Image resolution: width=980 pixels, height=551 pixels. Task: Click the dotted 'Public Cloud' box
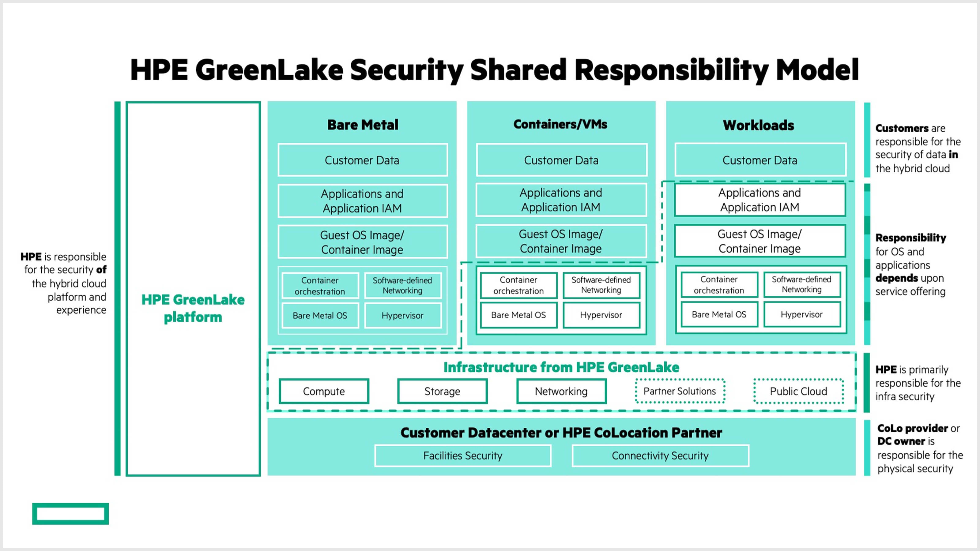click(798, 391)
